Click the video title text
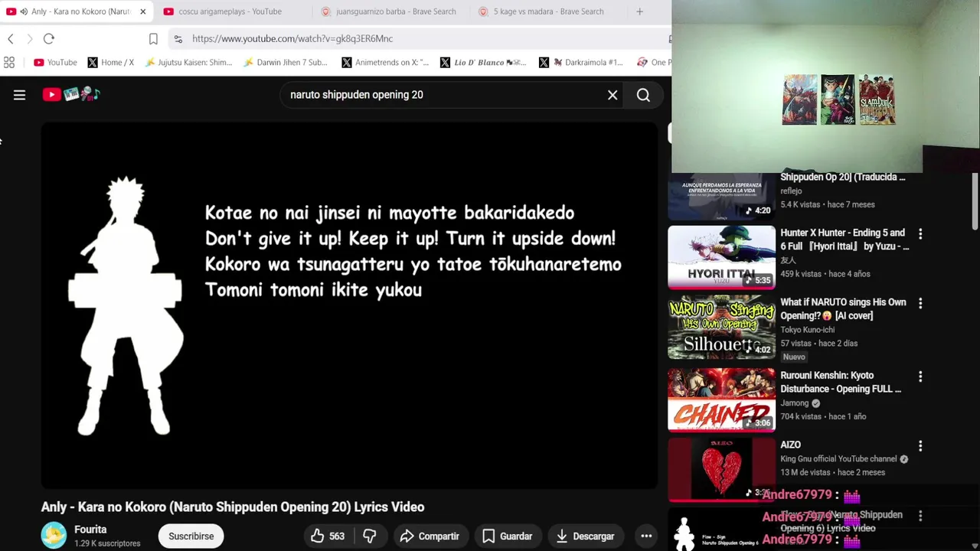Viewport: 980px width, 551px height. point(233,507)
